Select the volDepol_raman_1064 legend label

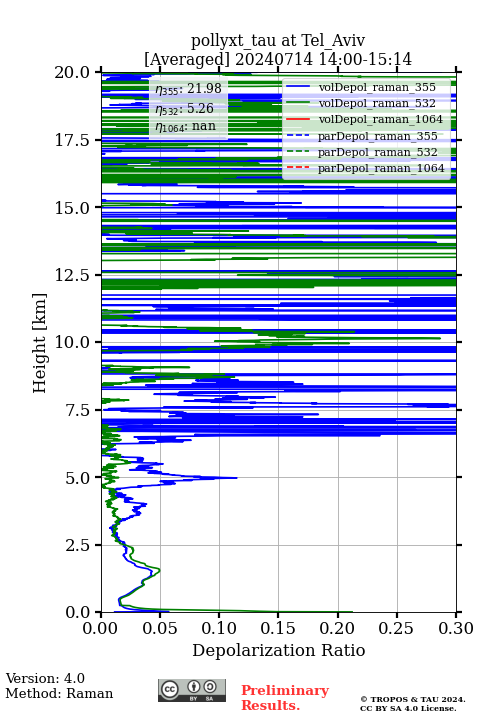click(x=381, y=119)
